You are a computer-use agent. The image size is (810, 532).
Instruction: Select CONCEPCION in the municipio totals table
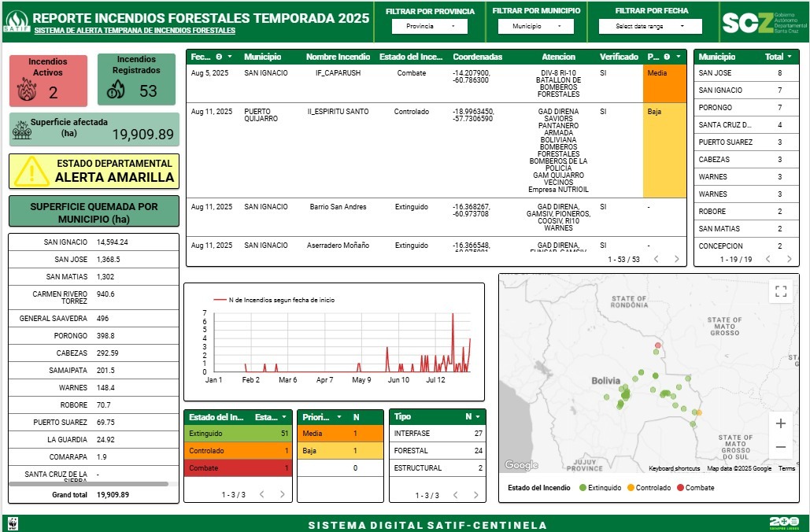coord(720,246)
